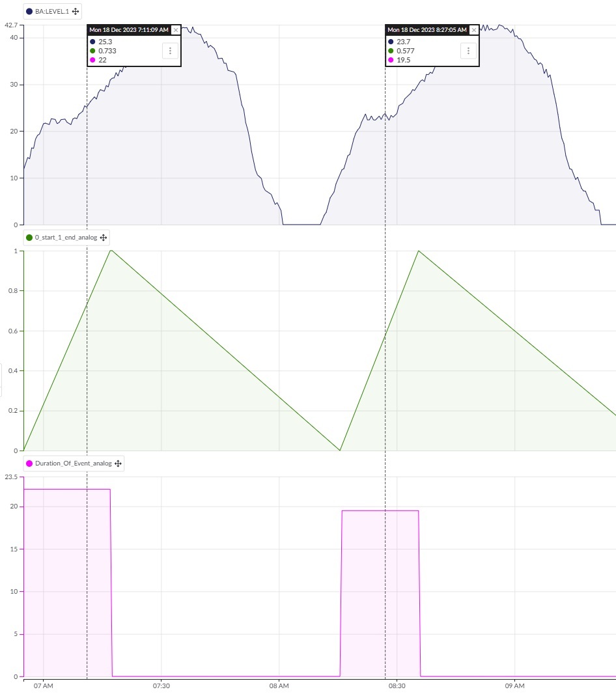Click the 42.7 maximum label on level axis
616x694 pixels.
point(11,25)
